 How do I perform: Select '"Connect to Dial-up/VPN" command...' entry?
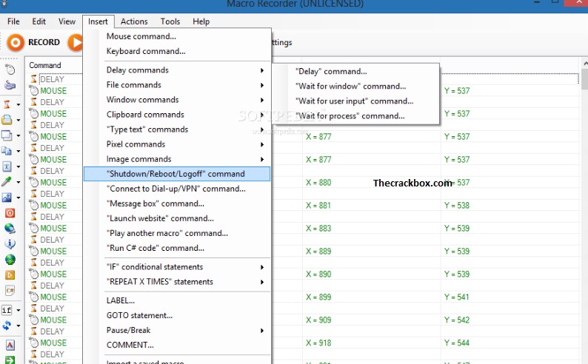tap(177, 189)
